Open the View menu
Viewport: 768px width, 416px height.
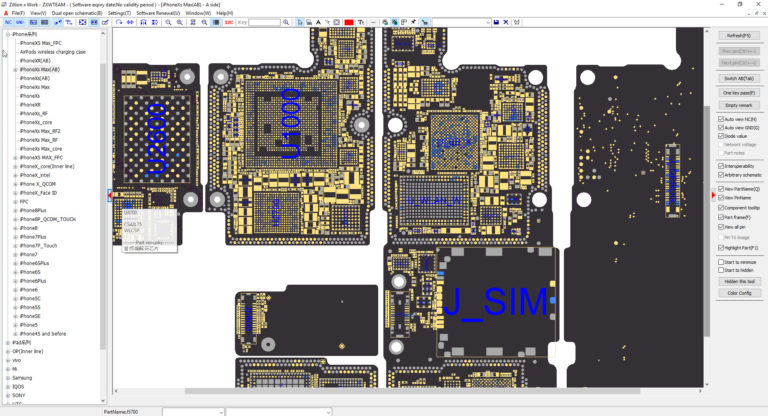[38, 13]
